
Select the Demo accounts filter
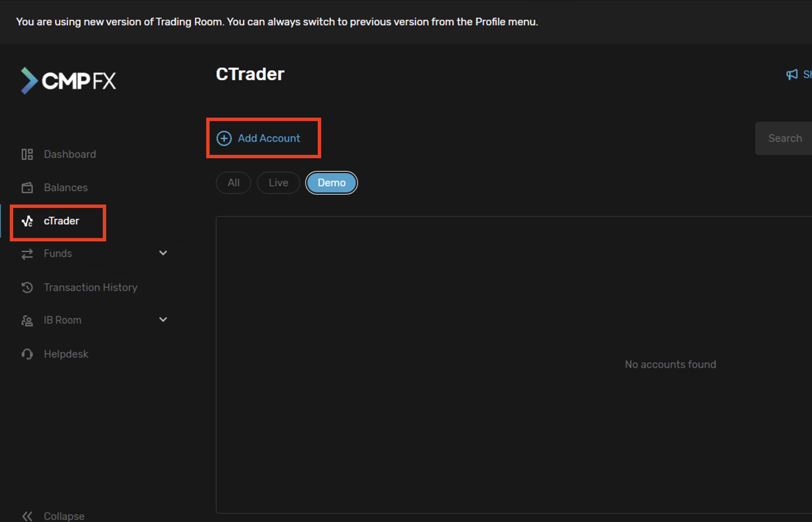point(331,183)
